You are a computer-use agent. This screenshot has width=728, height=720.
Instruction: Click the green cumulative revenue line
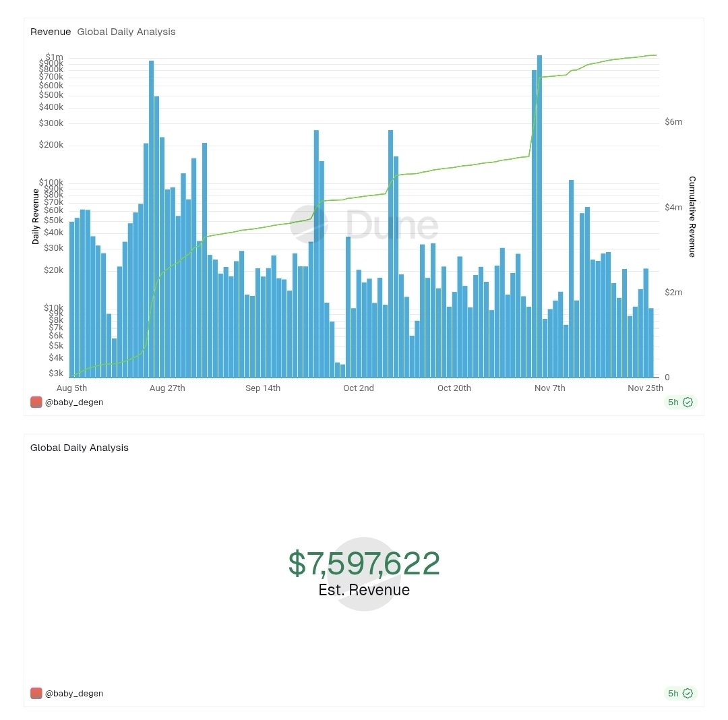[472, 165]
